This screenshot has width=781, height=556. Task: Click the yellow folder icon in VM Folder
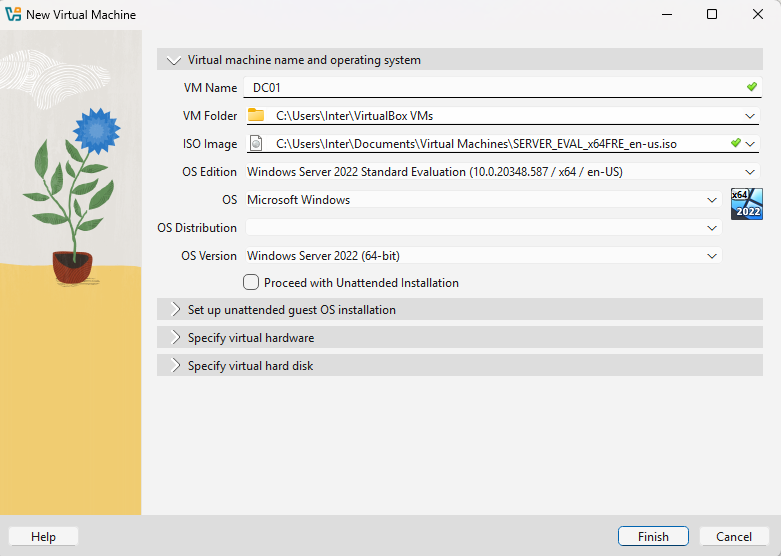256,115
